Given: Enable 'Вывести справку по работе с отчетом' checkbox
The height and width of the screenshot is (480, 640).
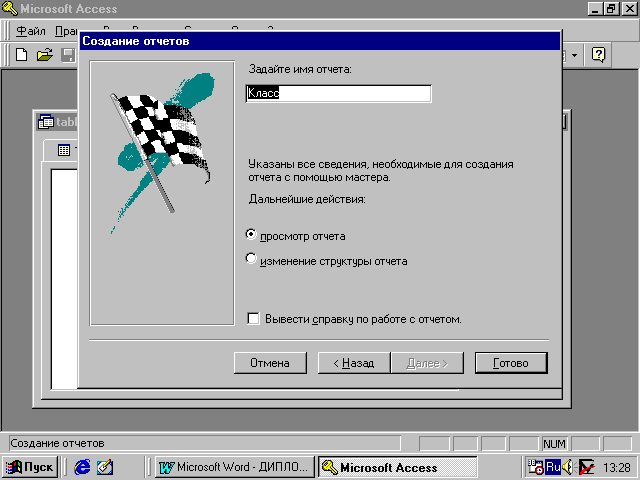Looking at the screenshot, I should pyautogui.click(x=254, y=319).
